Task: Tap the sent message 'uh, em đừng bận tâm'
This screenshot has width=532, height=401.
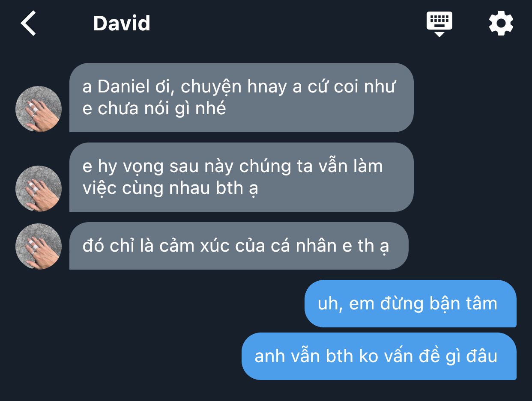Action: pos(410,303)
